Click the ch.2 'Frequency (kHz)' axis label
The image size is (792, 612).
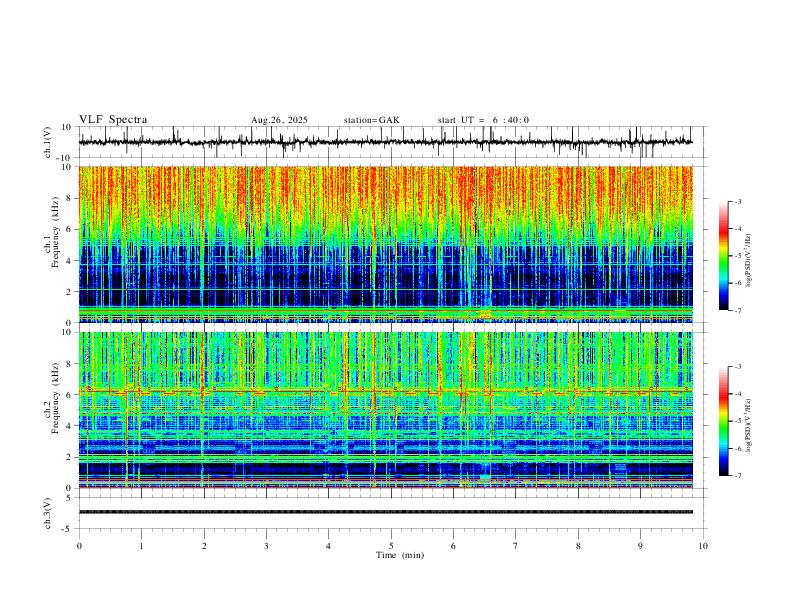(x=56, y=398)
